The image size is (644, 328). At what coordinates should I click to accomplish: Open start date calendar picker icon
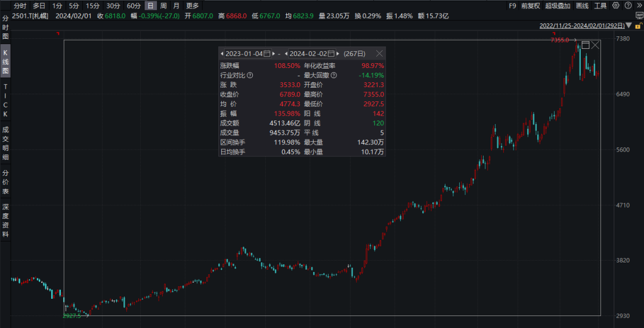pos(267,53)
